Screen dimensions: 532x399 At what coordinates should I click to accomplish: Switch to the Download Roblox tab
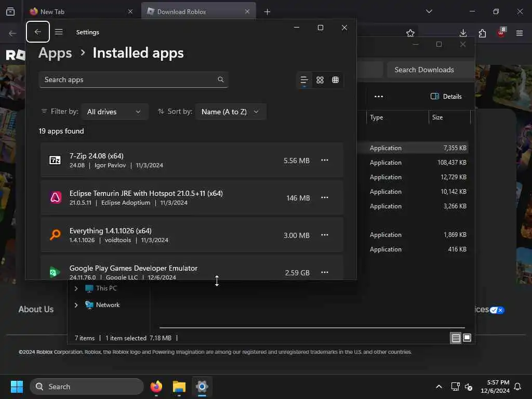198,11
